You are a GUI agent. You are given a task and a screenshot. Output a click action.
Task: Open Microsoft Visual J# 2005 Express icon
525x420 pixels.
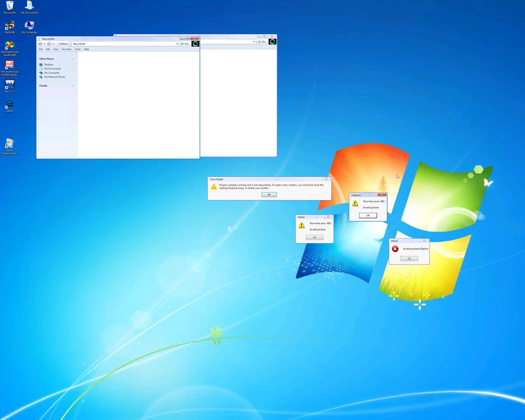click(x=10, y=65)
